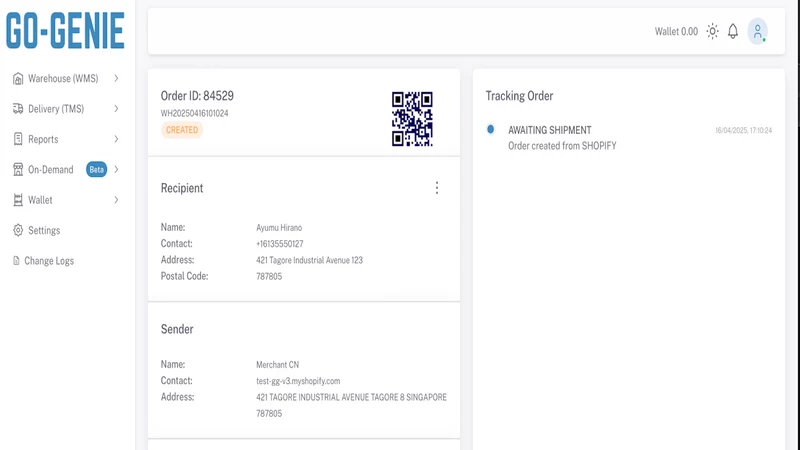Viewport: 800px width, 450px height.
Task: Expand the Delivery (TMS) chevron
Action: pos(116,109)
